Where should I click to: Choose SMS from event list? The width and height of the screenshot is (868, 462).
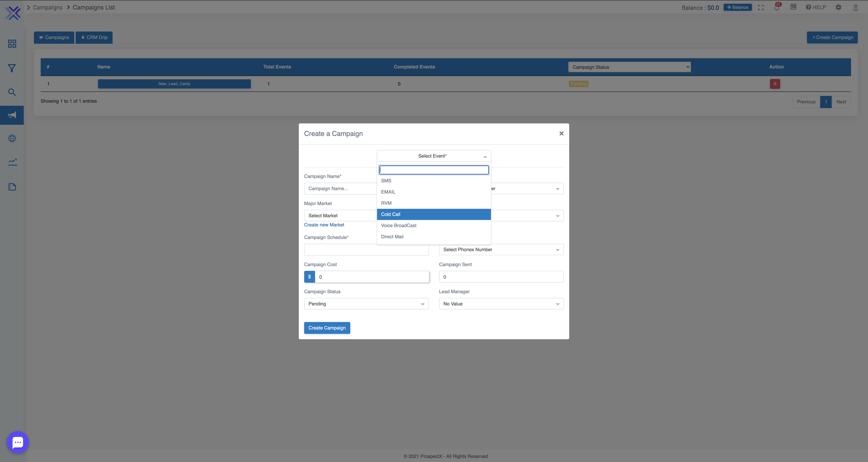tap(434, 181)
